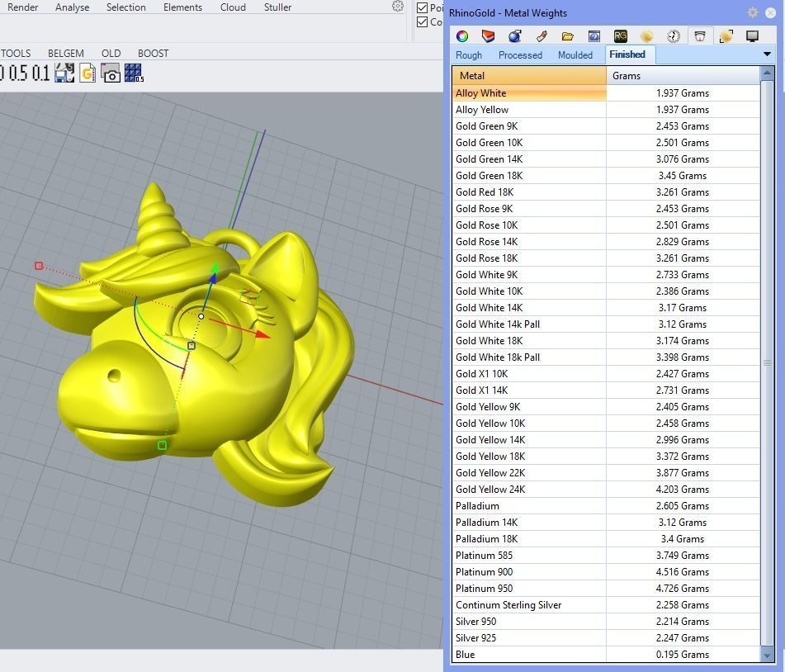Select the paint tube tool icon

coord(541,36)
